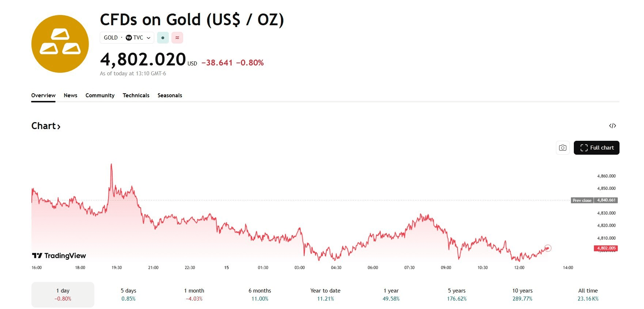Show the All time price range
Viewport: 644px width, 309px height.
point(588,294)
